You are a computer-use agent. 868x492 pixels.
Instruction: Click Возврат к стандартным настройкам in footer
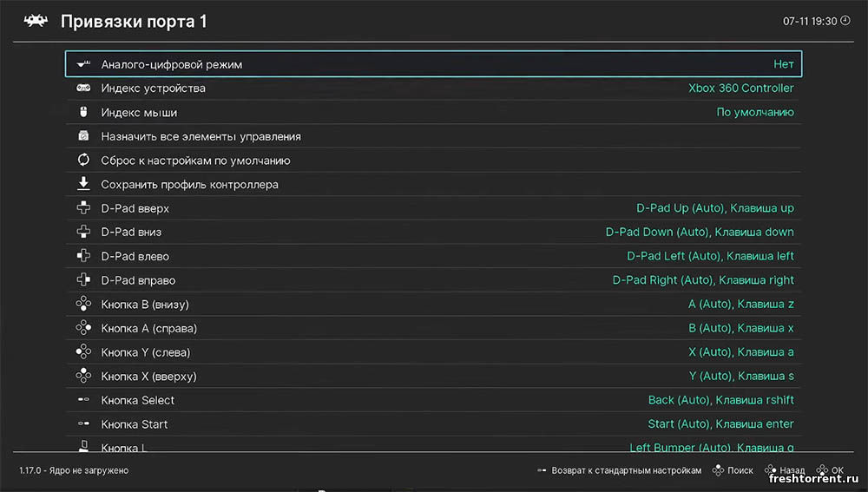[x=625, y=470]
